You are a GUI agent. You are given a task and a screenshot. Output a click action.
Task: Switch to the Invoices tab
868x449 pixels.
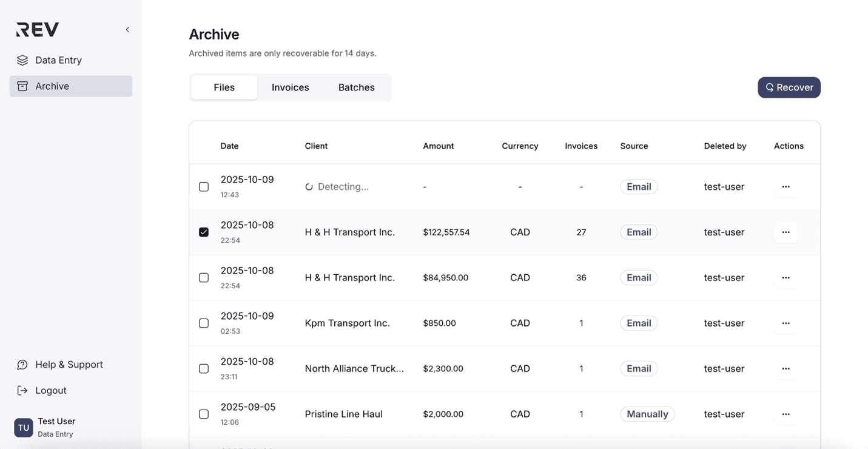(290, 87)
